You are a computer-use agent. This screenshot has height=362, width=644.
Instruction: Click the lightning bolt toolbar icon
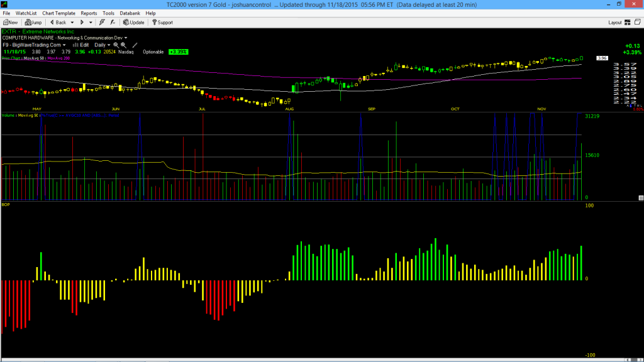pos(102,23)
